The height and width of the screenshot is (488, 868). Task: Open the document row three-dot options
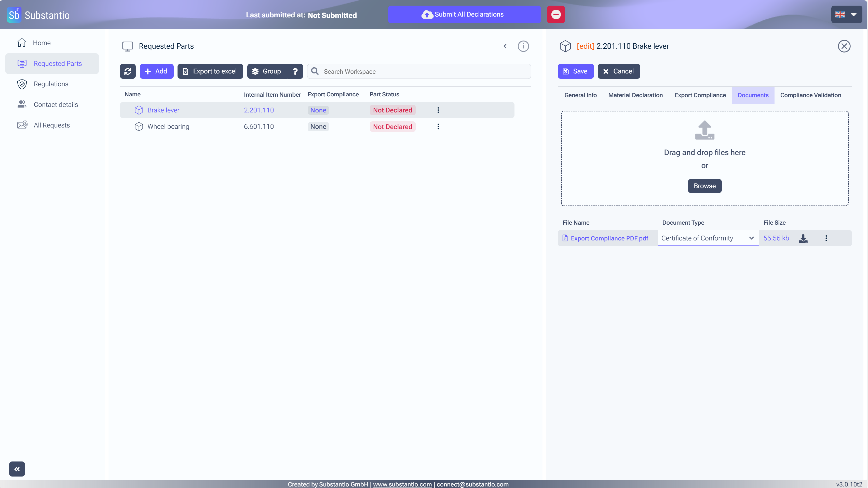point(826,238)
